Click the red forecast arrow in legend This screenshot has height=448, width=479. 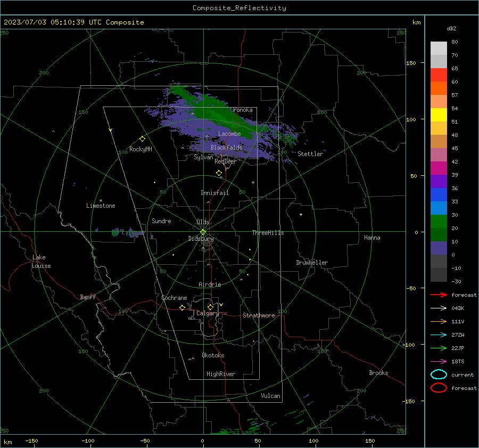click(x=439, y=295)
